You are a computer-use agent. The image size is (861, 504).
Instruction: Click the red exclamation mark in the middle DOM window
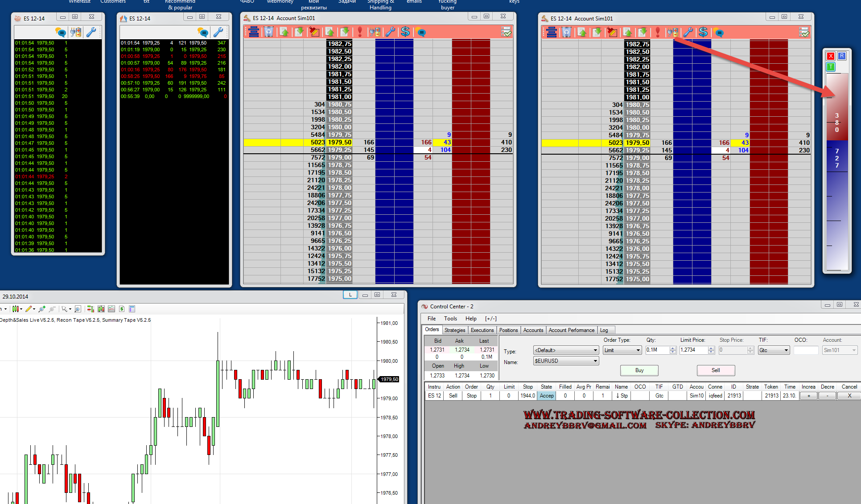(360, 32)
